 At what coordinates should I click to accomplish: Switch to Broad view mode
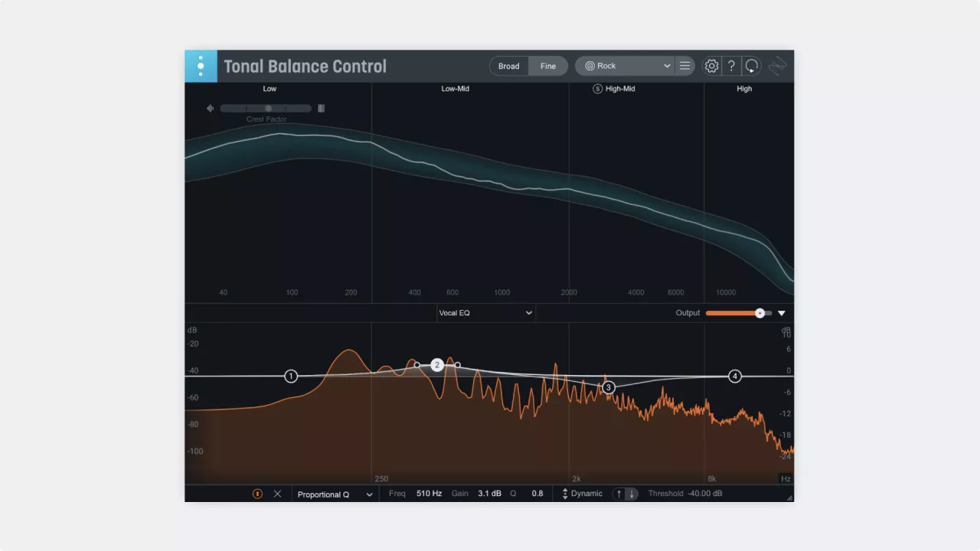508,66
